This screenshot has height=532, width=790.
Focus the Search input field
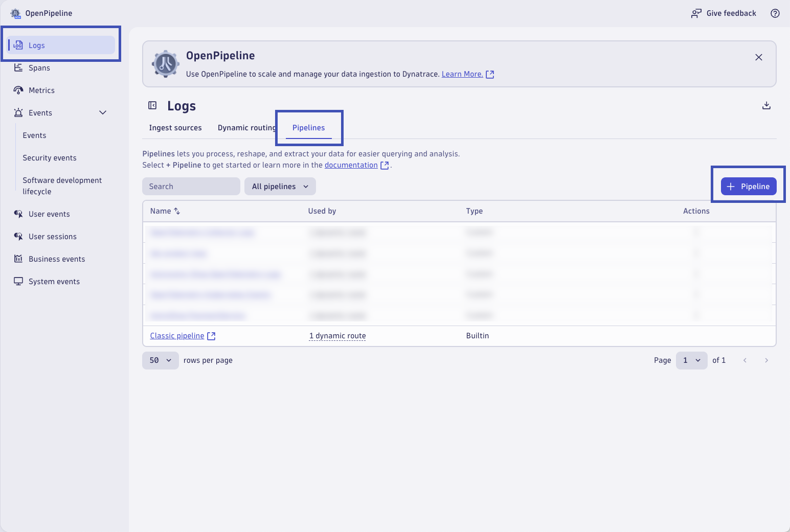click(191, 187)
